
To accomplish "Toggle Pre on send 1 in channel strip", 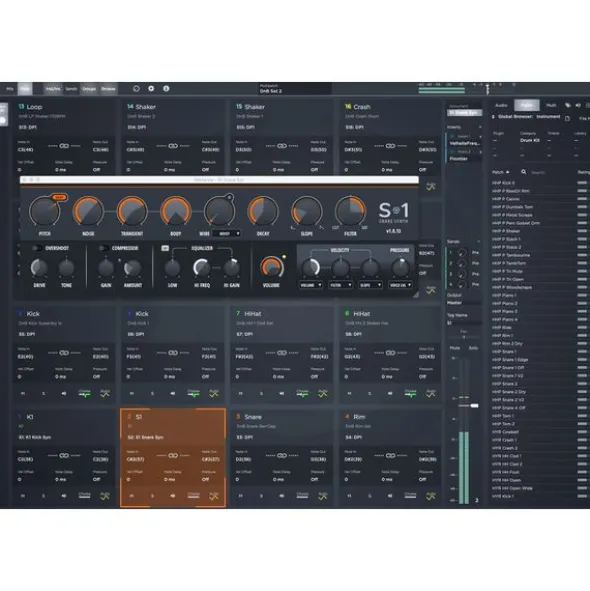I will 475,253.
